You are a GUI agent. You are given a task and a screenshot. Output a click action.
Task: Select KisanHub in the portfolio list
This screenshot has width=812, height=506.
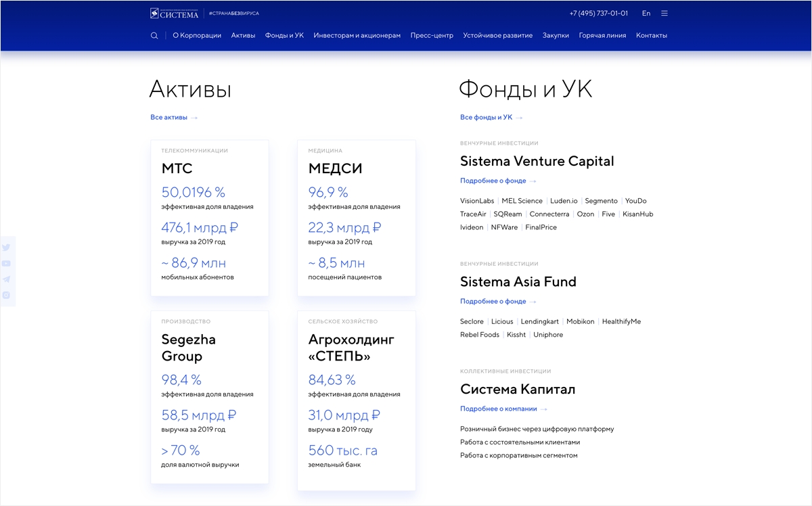click(x=638, y=214)
